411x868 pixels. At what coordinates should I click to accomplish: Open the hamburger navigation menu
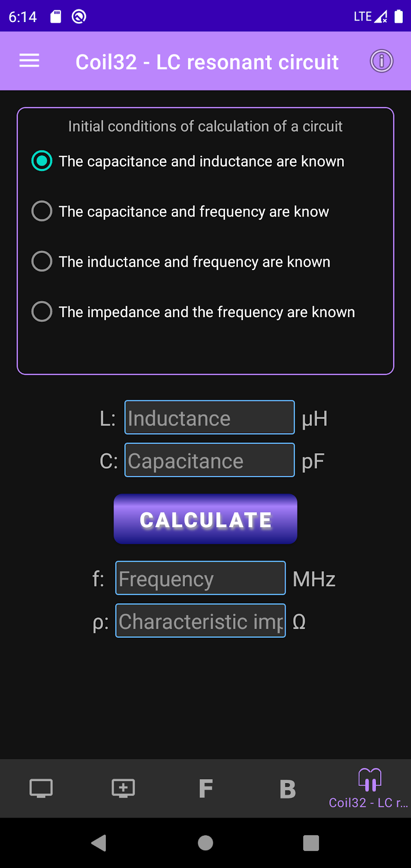click(x=29, y=61)
